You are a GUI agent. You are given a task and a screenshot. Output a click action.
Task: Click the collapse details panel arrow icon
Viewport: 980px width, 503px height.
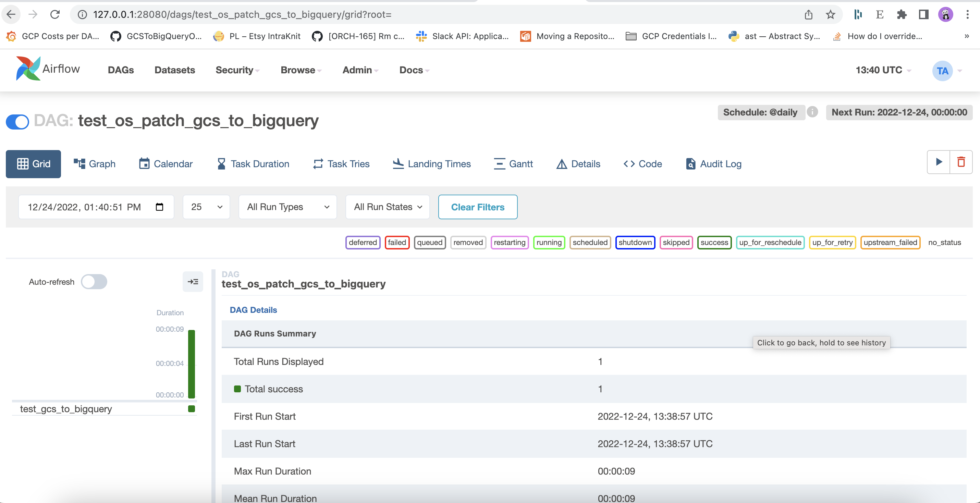coord(193,282)
